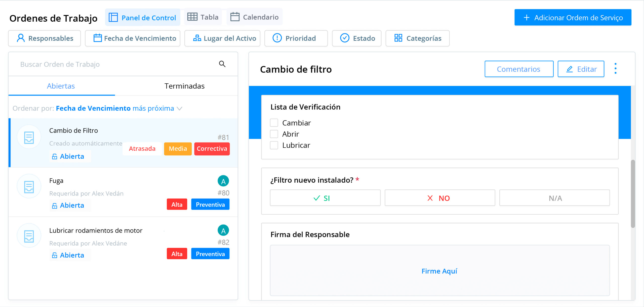Click Adicionar Ordem de Serviço button
644x307 pixels.
(573, 17)
